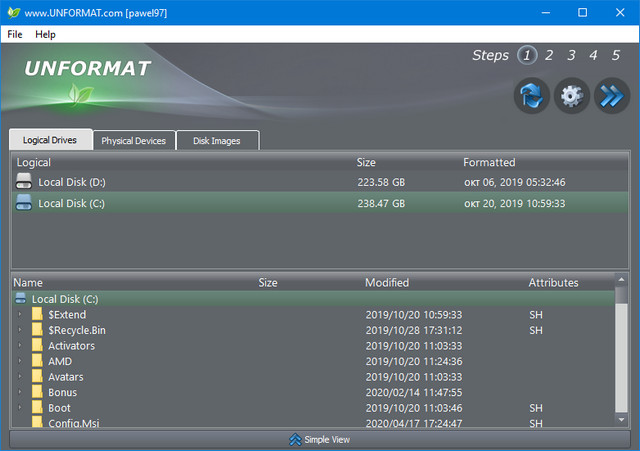Image resolution: width=640 pixels, height=451 pixels.
Task: Switch to the Physical Devices tab
Action: click(134, 140)
